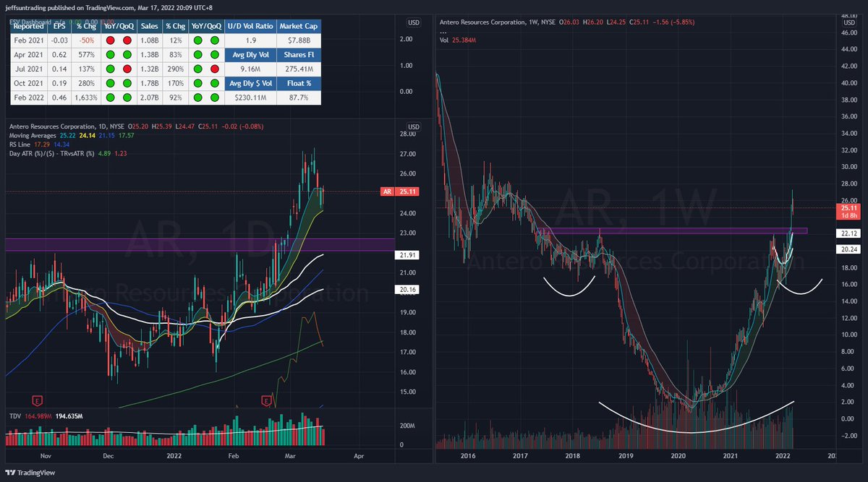The width and height of the screenshot is (868, 482).
Task: Click the 2022 label on daily time axis
Action: point(173,457)
